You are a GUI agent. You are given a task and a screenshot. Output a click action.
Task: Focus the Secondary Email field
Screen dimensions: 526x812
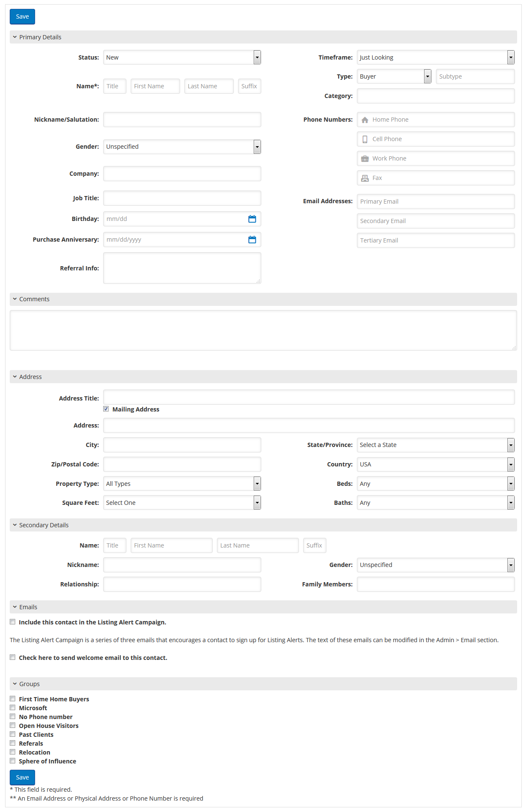(436, 221)
